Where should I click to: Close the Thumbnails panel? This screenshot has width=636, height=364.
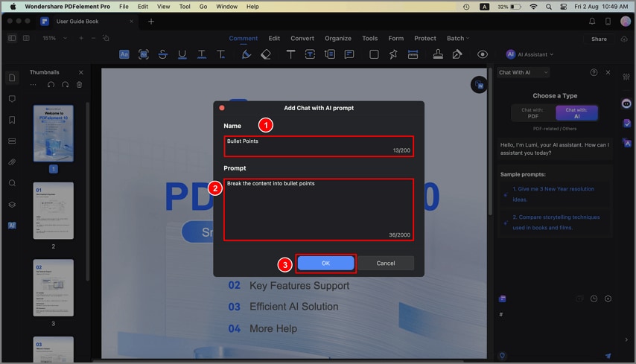[81, 72]
